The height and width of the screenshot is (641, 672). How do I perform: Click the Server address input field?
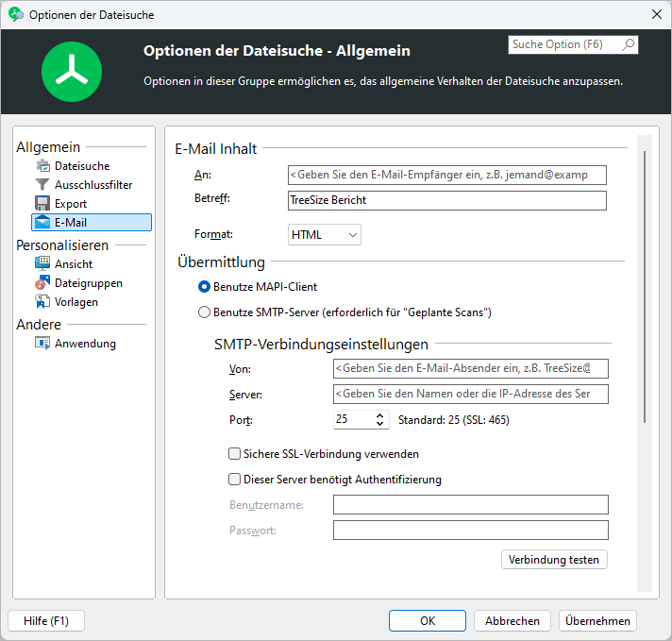(471, 394)
